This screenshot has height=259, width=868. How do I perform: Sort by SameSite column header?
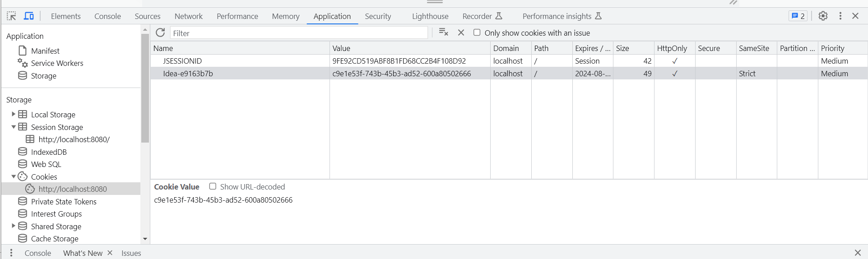point(757,48)
